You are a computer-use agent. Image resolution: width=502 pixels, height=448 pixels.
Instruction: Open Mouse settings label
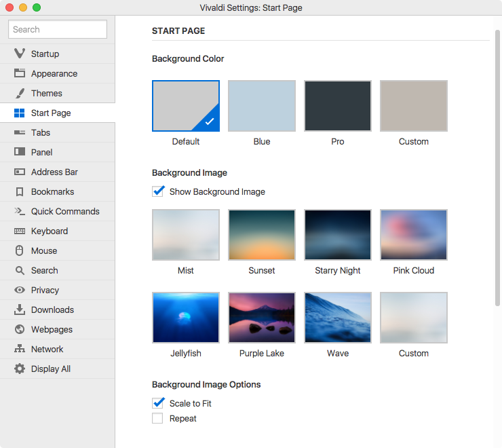[x=44, y=251]
